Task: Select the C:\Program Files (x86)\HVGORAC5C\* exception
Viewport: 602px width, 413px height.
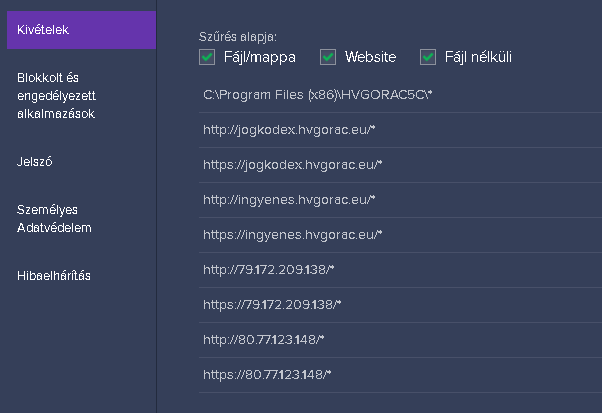Action: (400, 95)
